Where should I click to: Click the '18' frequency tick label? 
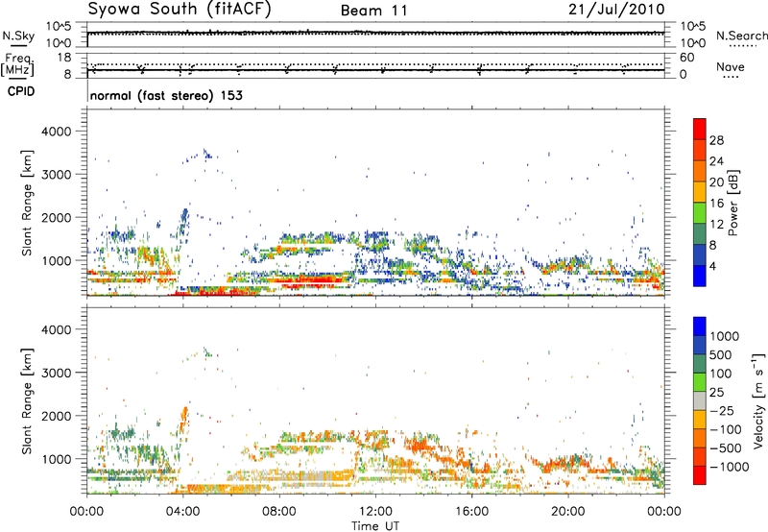pyautogui.click(x=64, y=58)
